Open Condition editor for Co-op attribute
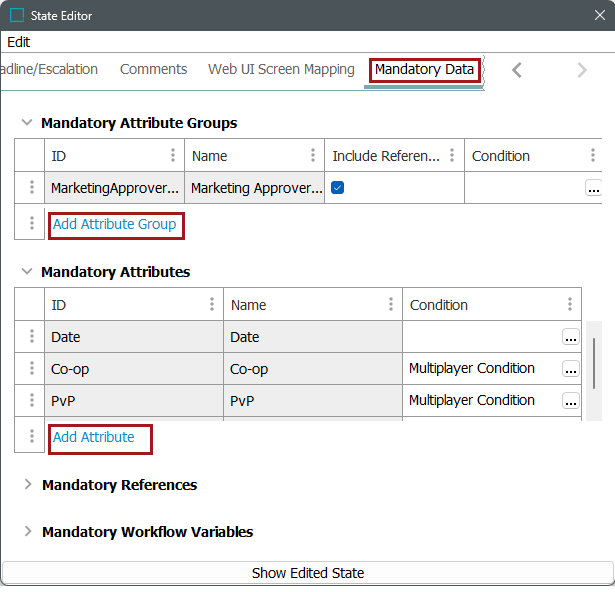Viewport: 615px width, 592px height. point(570,369)
